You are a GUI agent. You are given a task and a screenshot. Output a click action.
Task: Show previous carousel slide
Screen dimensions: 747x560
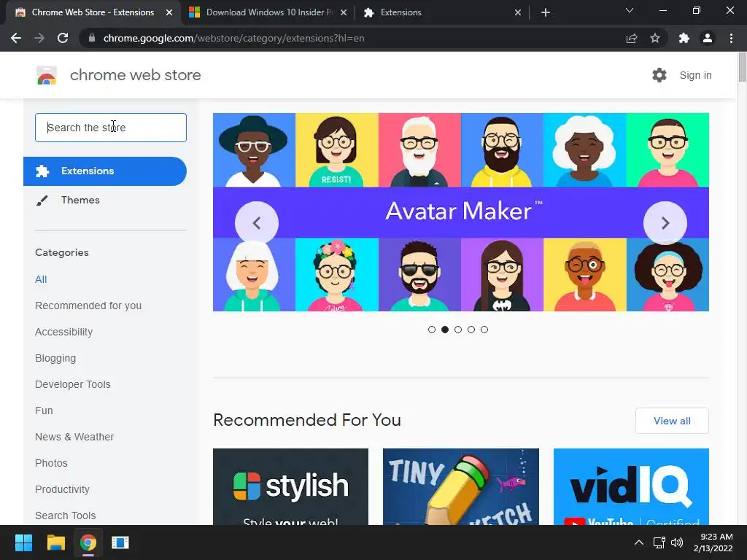256,223
